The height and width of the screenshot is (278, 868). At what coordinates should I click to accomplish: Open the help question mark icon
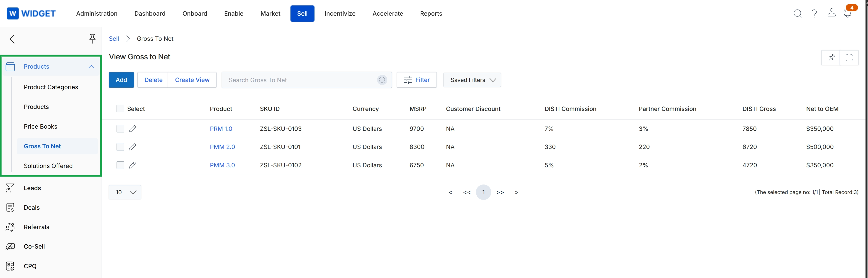pos(814,13)
